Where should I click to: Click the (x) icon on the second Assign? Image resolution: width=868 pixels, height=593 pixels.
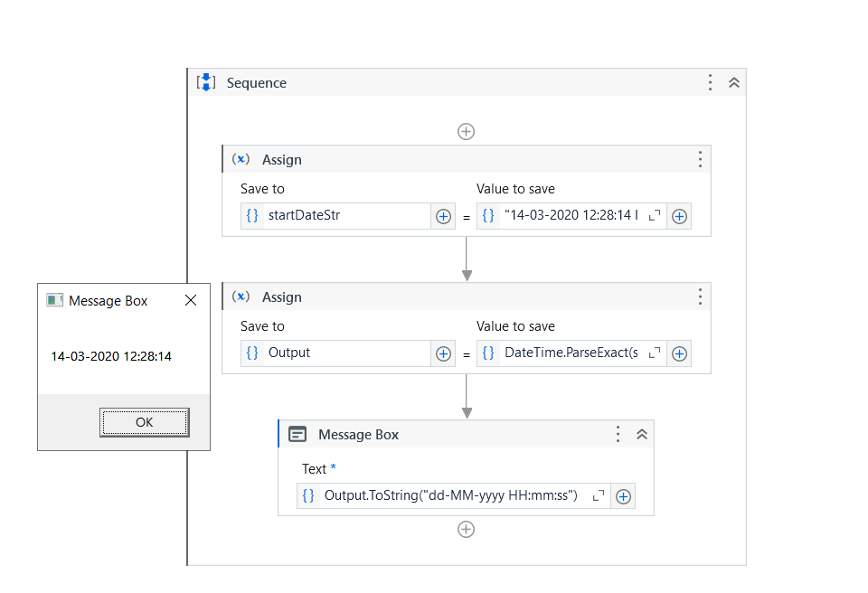[241, 296]
